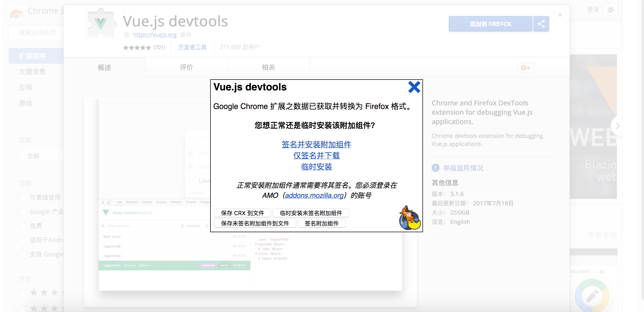644x312 pixels.
Task: Click the 搜索店内应用 search field
Action: click(36, 33)
